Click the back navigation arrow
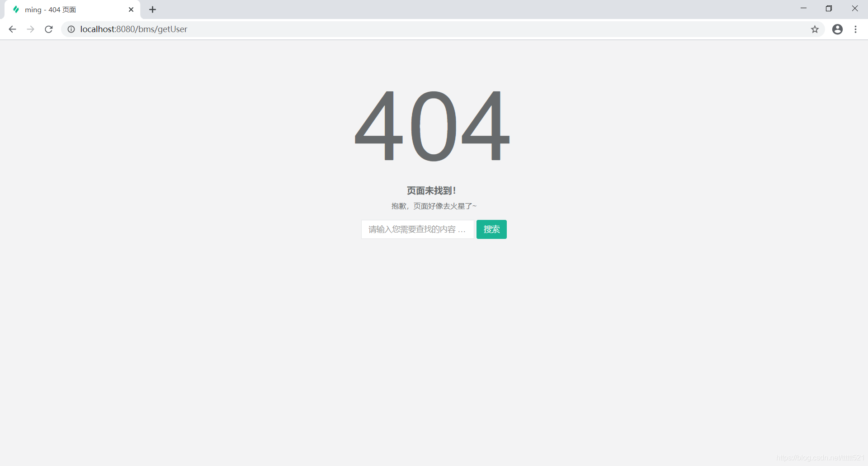The width and height of the screenshot is (868, 466). [x=12, y=29]
